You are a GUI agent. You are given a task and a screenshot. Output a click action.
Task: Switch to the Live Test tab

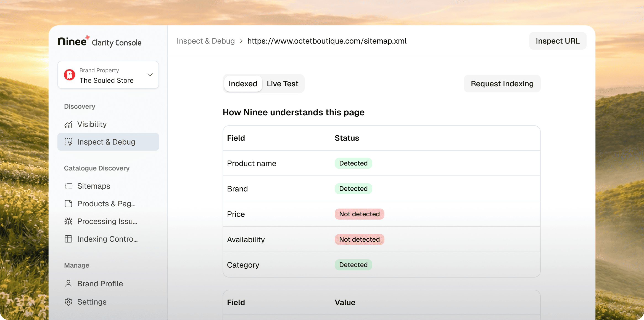coord(283,84)
